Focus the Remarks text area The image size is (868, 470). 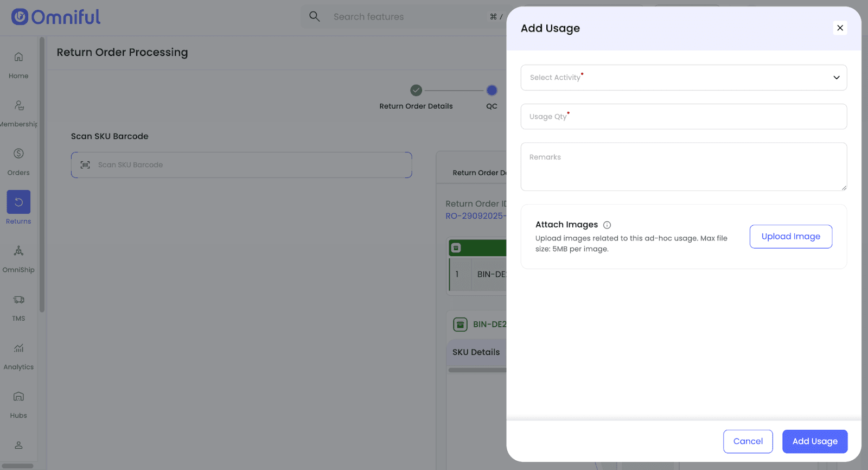pyautogui.click(x=684, y=167)
